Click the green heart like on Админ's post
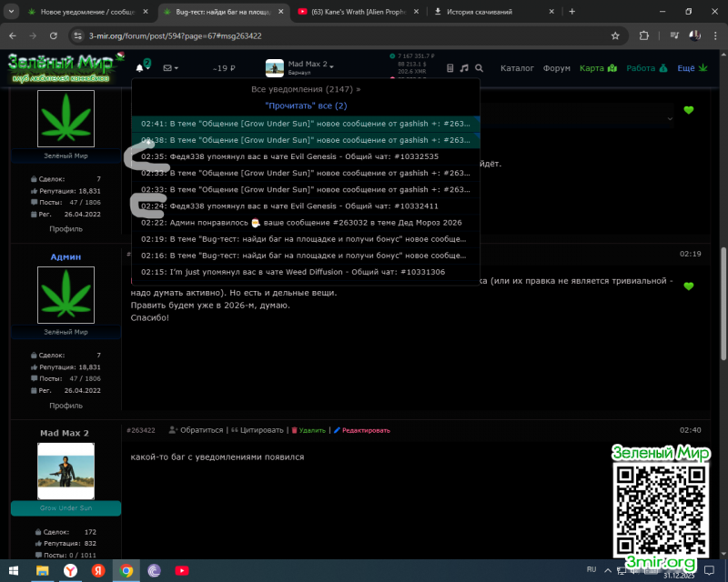The width and height of the screenshot is (728, 582). [x=689, y=286]
